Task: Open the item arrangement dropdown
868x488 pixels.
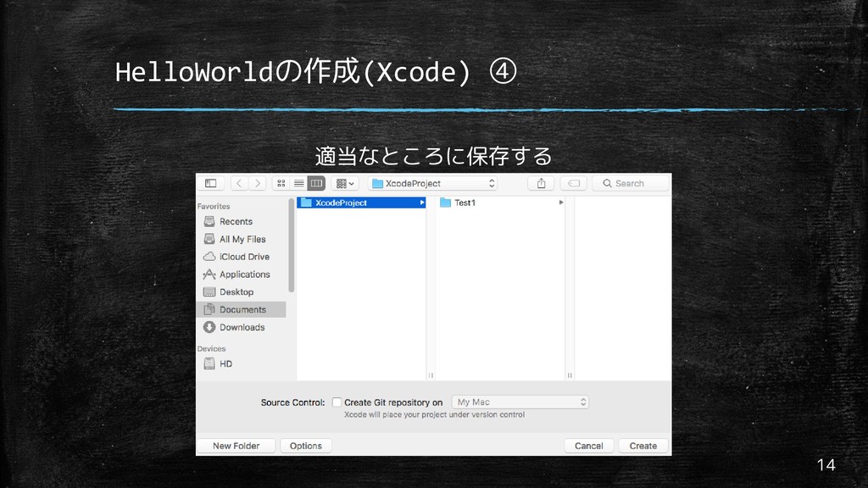Action: 345,183
